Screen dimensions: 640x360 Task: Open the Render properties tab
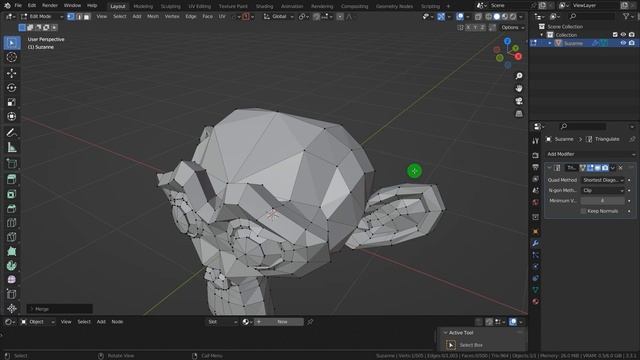tap(536, 156)
